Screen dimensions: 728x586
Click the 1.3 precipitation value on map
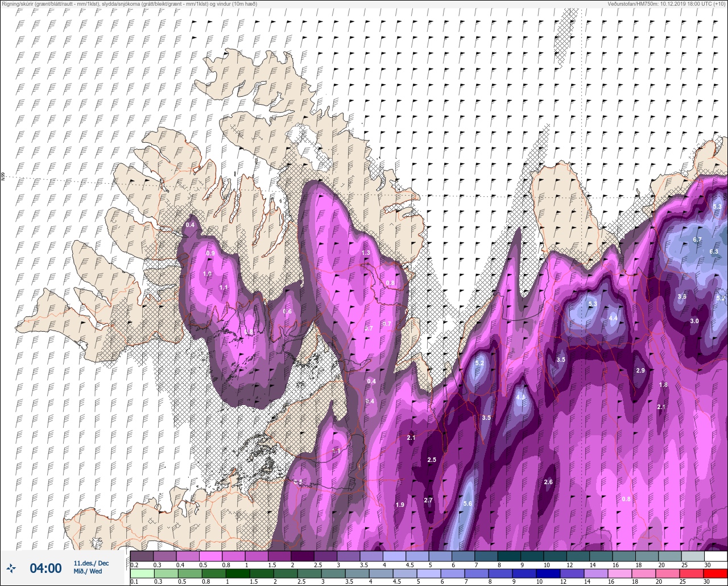366,253
